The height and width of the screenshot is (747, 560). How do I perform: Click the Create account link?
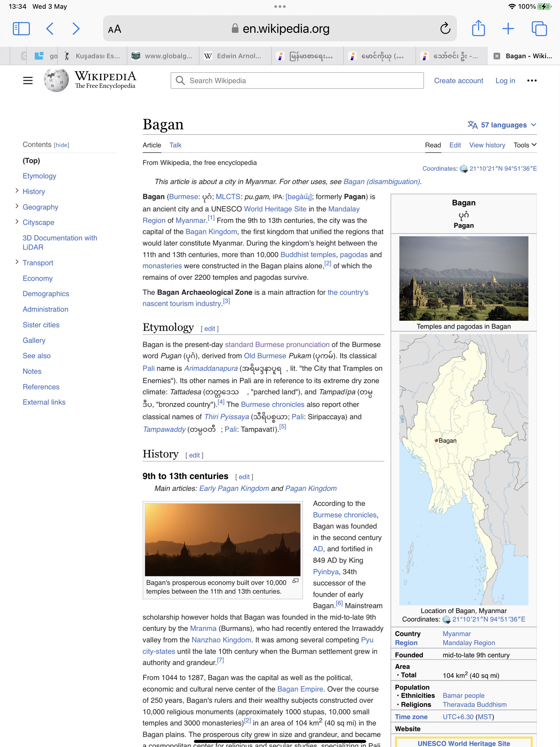(x=458, y=81)
